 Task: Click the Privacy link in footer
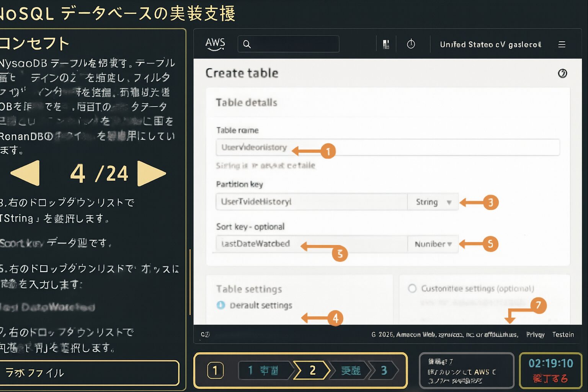click(535, 335)
